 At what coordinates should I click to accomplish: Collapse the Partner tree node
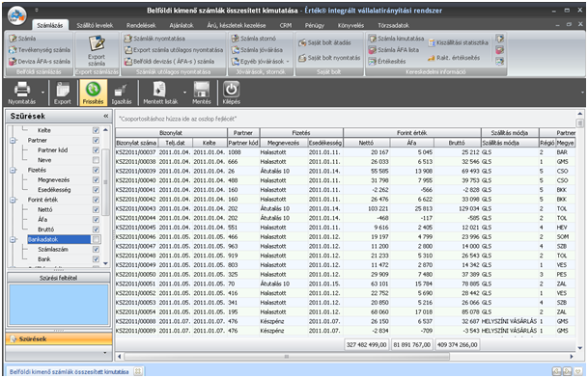click(13, 141)
